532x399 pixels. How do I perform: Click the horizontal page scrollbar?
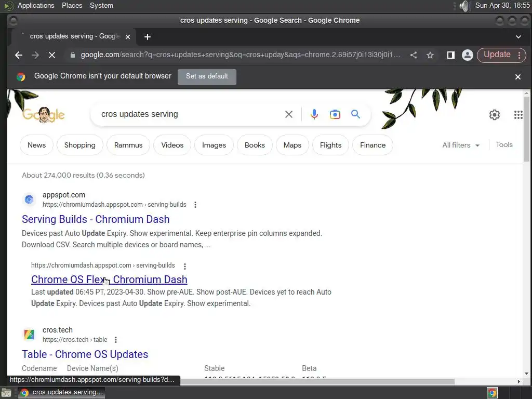pyautogui.click(x=317, y=382)
